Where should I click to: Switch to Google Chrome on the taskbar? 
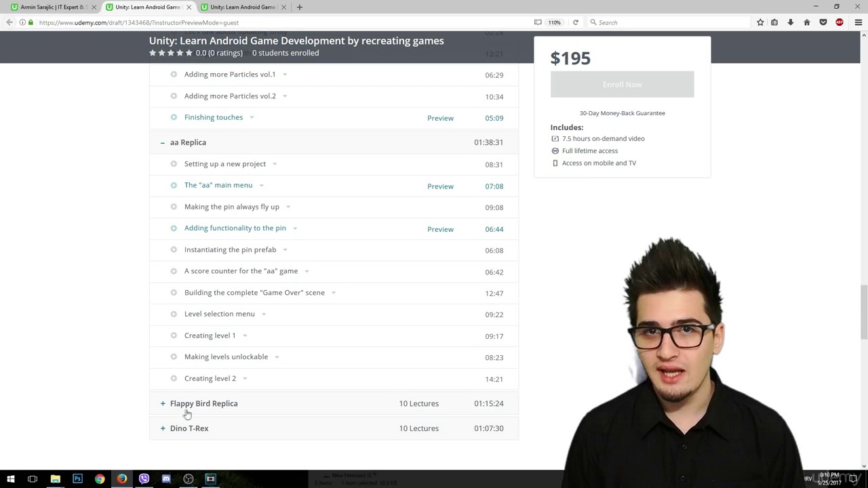tap(100, 479)
